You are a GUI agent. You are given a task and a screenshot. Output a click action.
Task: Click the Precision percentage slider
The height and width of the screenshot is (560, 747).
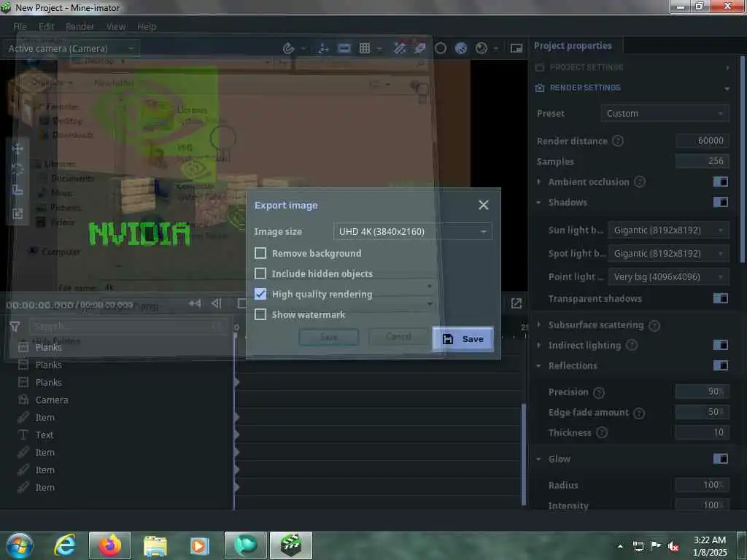tap(703, 392)
